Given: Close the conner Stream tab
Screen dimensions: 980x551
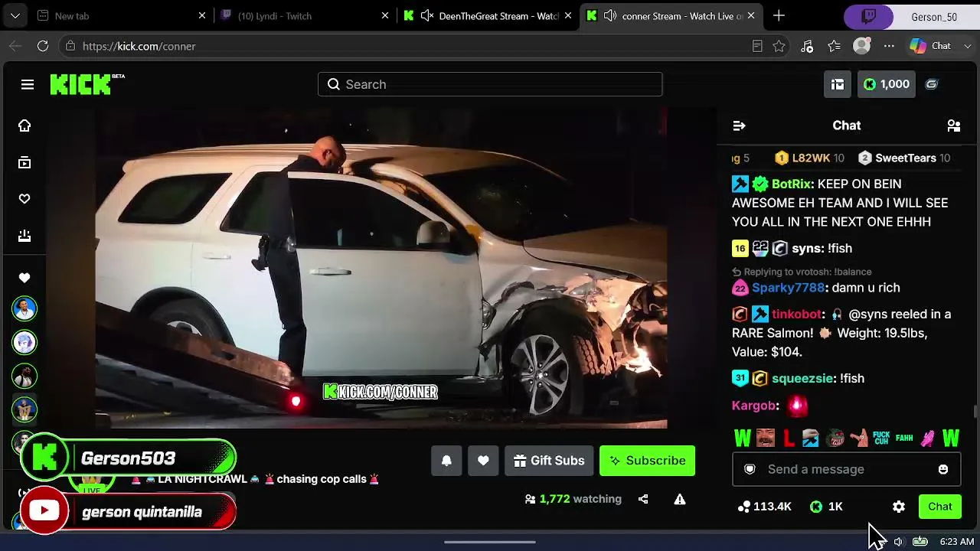Looking at the screenshot, I should (751, 16).
